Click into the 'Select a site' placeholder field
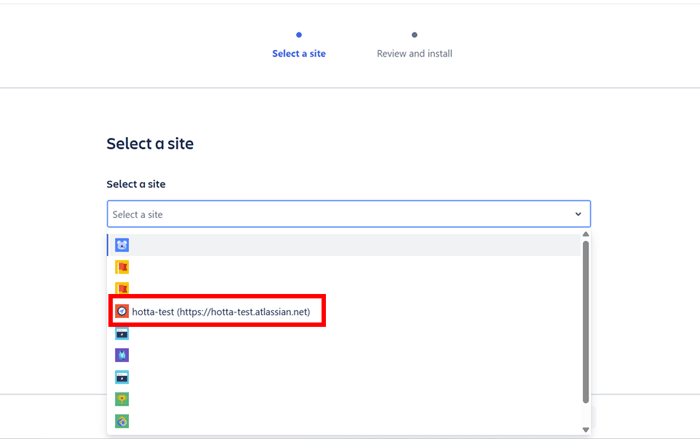This screenshot has width=700, height=439. (x=349, y=214)
